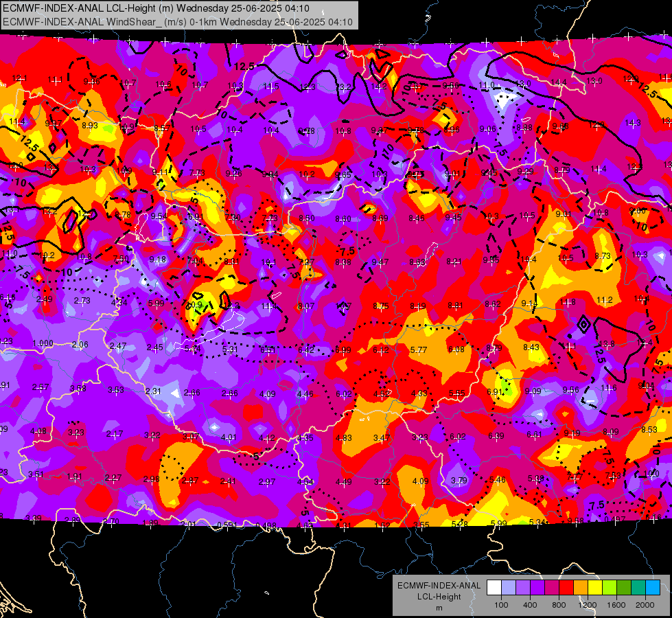Select the vivid violet legend swatch
This screenshot has height=618, width=672.
coord(537,587)
